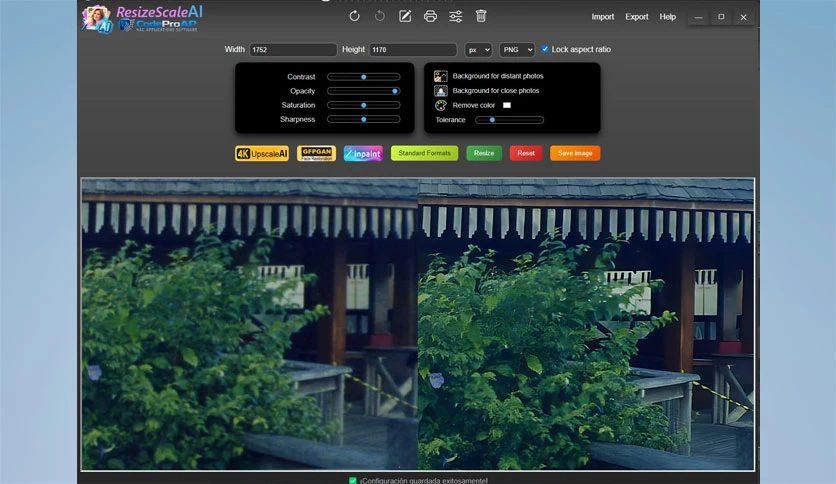Click the 'Background for close photos' label
The height and width of the screenshot is (484, 836).
click(496, 91)
